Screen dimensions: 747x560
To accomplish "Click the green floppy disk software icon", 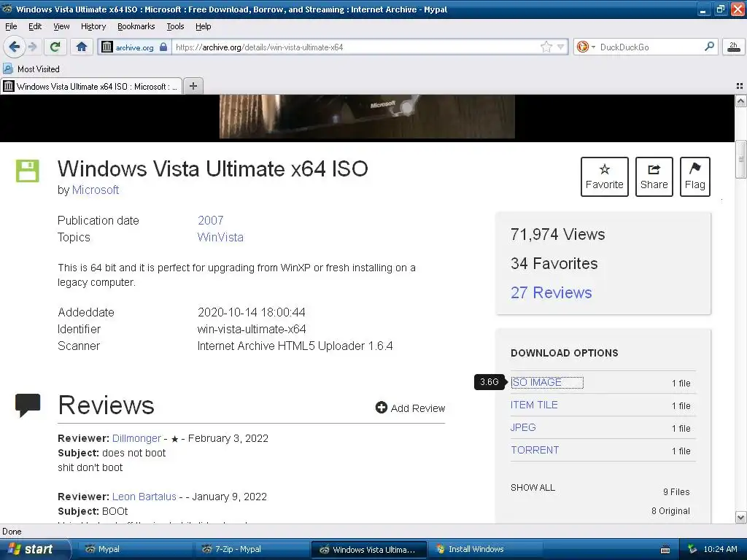I will (28, 171).
